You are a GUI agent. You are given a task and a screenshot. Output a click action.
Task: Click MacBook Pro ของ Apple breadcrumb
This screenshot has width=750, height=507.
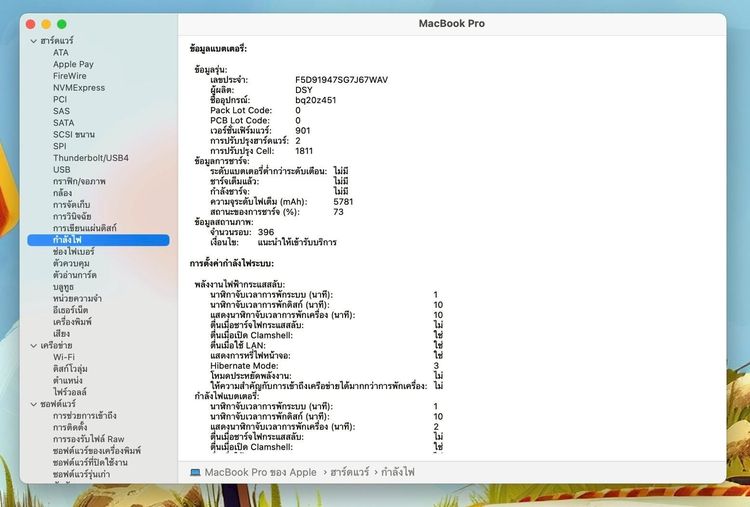[261, 473]
